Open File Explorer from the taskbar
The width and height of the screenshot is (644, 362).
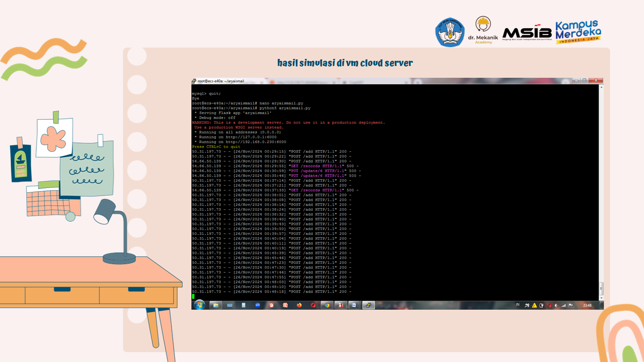[x=216, y=305]
